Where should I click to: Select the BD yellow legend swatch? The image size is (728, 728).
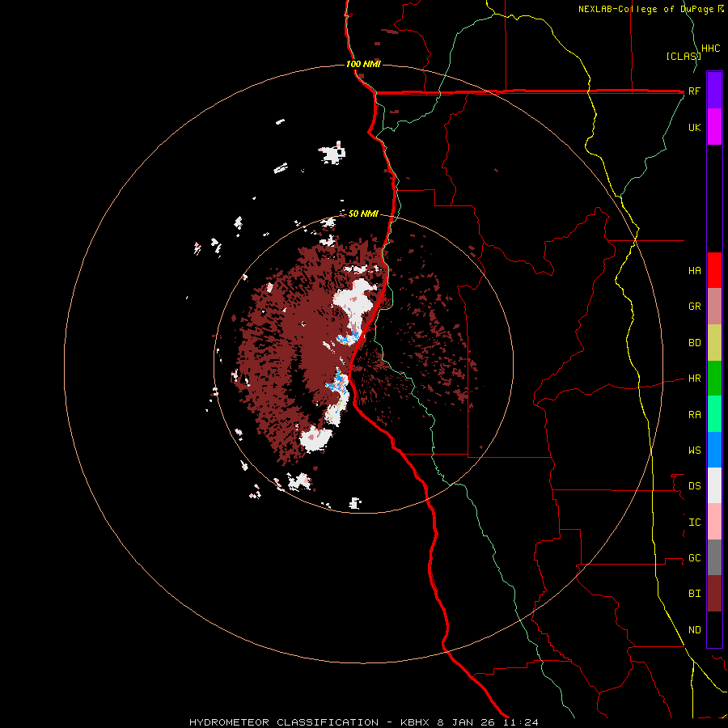pyautogui.click(x=714, y=343)
